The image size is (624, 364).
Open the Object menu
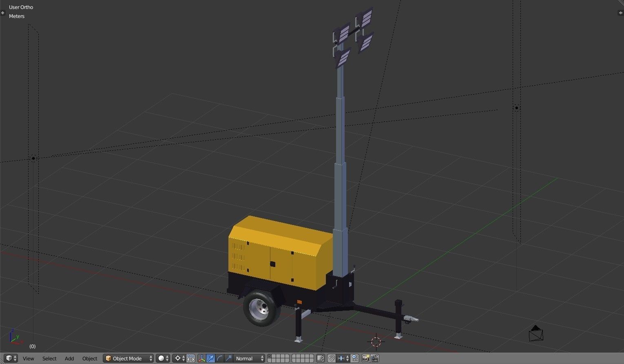(90, 358)
